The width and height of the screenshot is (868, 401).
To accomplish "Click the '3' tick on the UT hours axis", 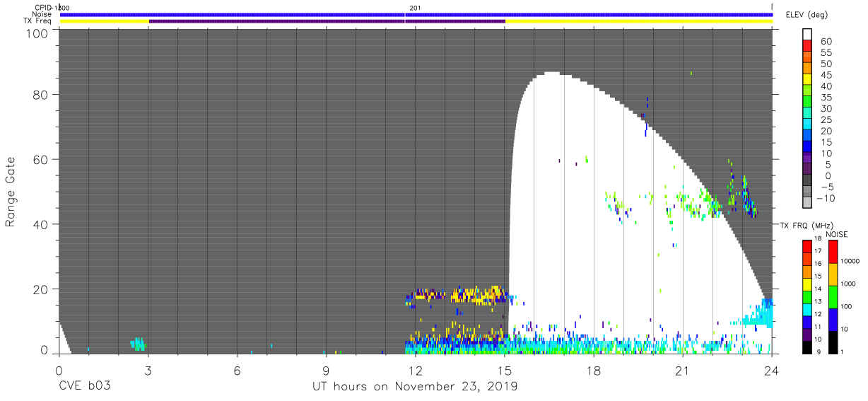I will tap(148, 370).
